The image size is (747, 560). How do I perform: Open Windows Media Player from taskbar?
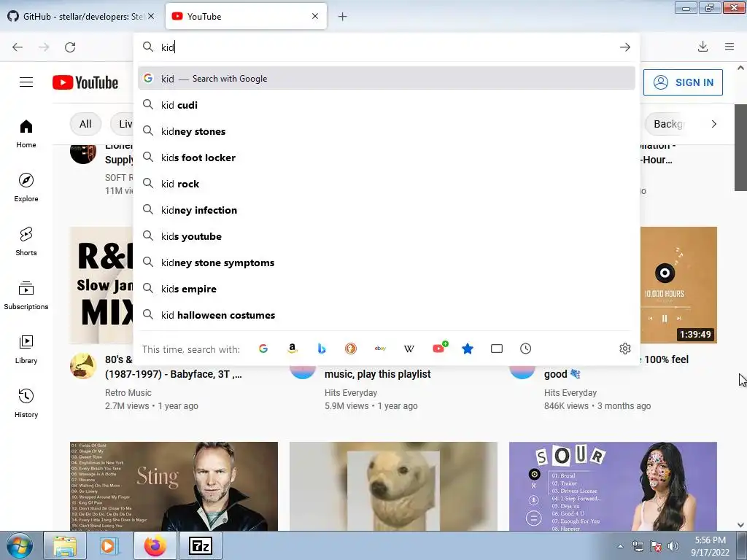tap(109, 546)
